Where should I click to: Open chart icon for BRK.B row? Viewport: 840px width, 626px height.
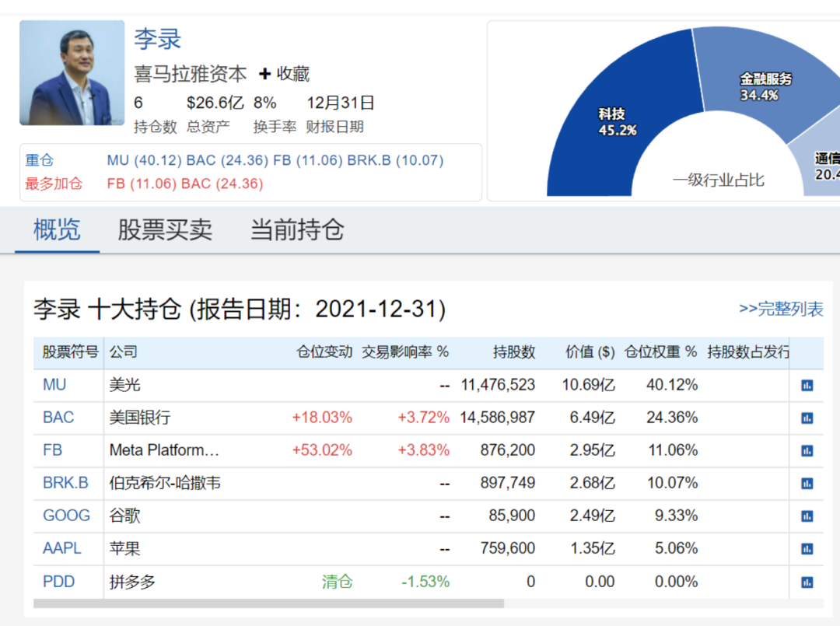pos(807,483)
